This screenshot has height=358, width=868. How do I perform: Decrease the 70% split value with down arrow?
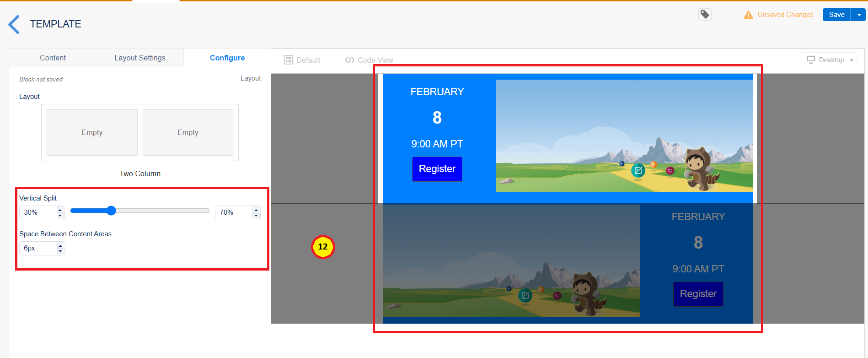click(x=256, y=215)
